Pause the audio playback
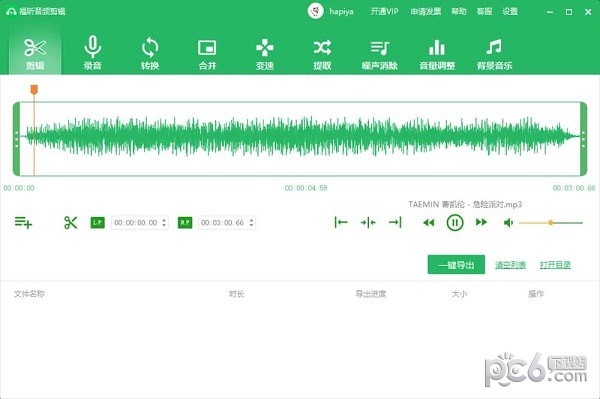The height and width of the screenshot is (399, 600). [x=455, y=223]
